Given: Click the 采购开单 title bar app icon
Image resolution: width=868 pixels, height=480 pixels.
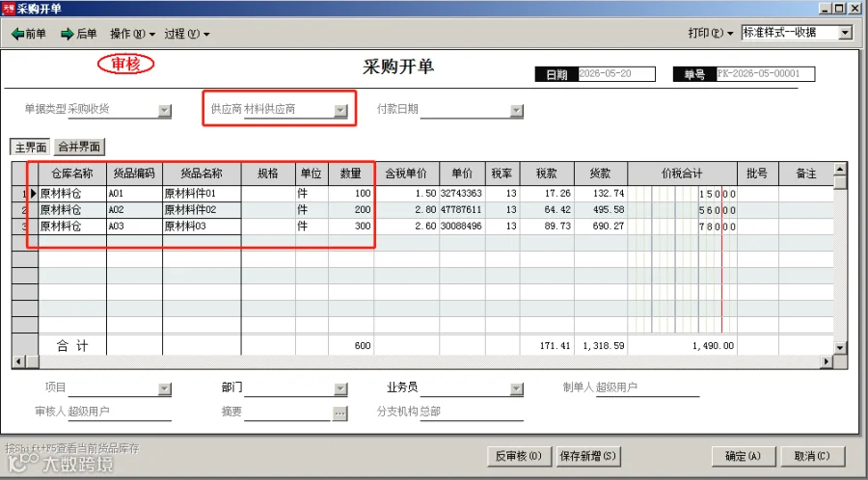Looking at the screenshot, I should pos(9,9).
